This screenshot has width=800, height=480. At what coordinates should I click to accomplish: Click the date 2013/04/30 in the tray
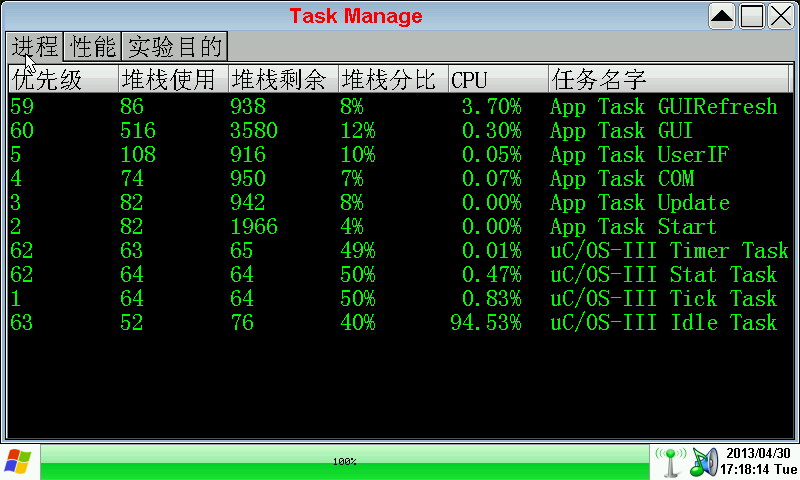click(x=758, y=453)
